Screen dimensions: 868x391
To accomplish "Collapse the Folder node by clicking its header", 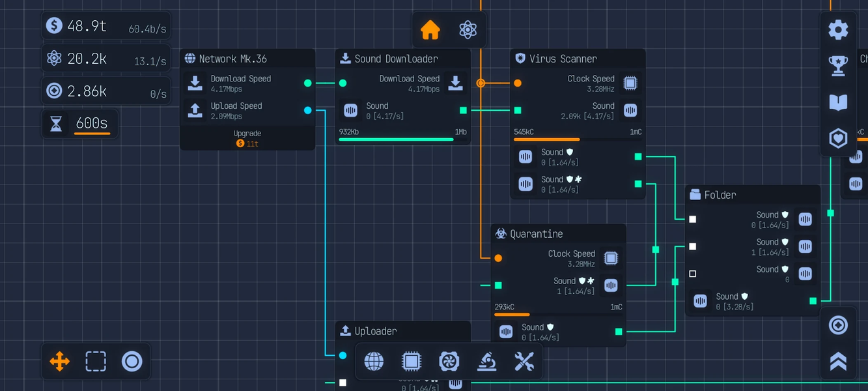I will [x=752, y=194].
